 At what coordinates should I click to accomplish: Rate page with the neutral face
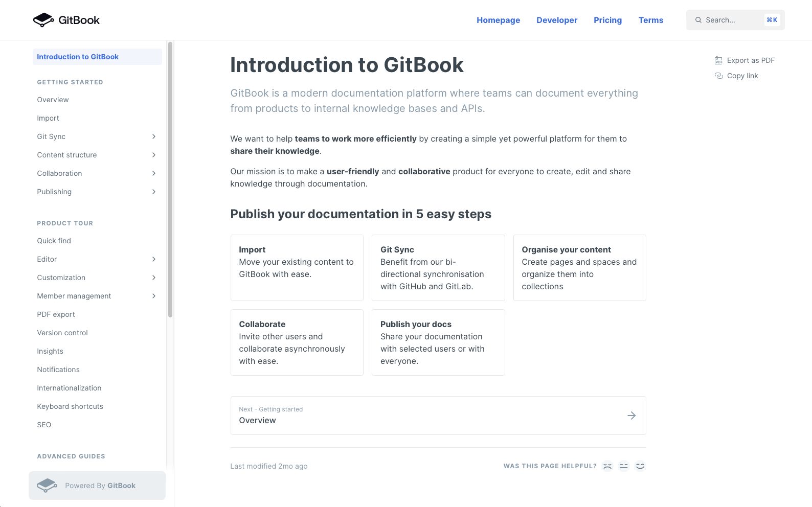pyautogui.click(x=624, y=466)
